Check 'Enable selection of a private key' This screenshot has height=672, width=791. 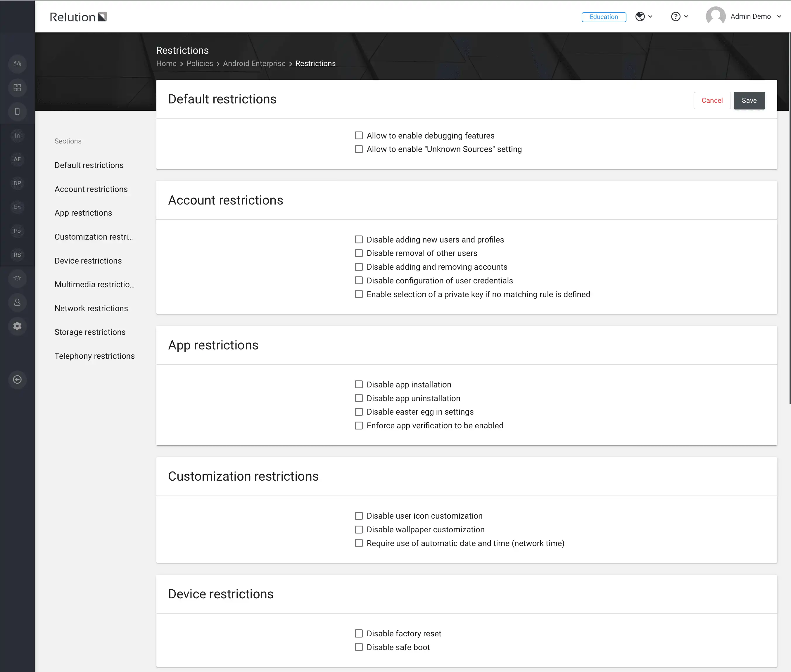pyautogui.click(x=359, y=295)
